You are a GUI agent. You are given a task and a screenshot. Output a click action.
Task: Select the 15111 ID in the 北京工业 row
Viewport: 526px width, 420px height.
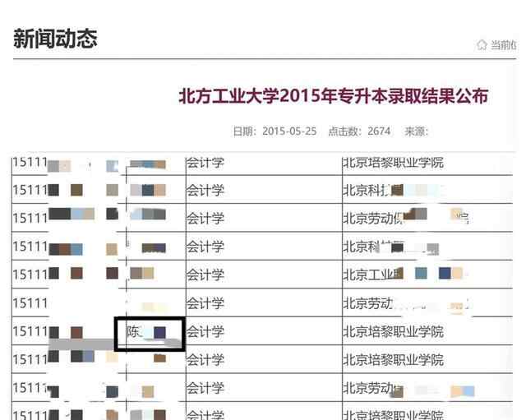[x=29, y=274]
